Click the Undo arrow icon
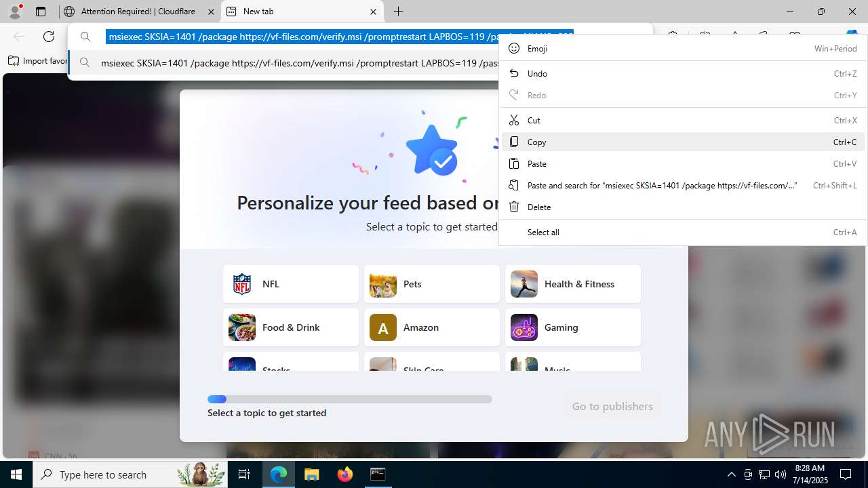868x488 pixels. point(514,73)
